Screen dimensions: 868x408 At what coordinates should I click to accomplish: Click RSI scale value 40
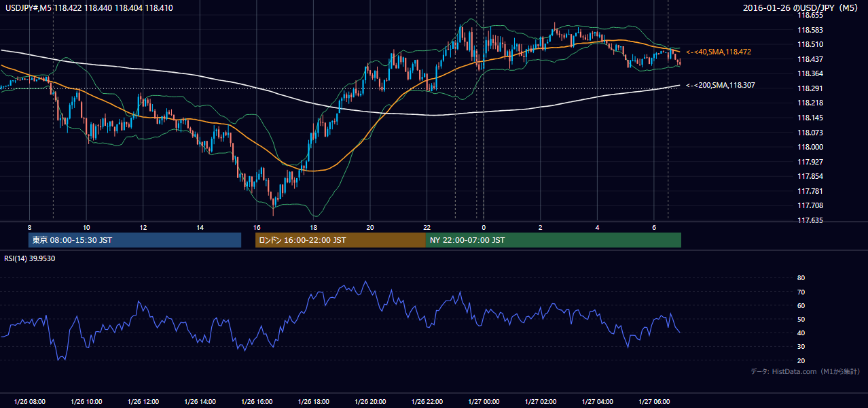click(801, 333)
